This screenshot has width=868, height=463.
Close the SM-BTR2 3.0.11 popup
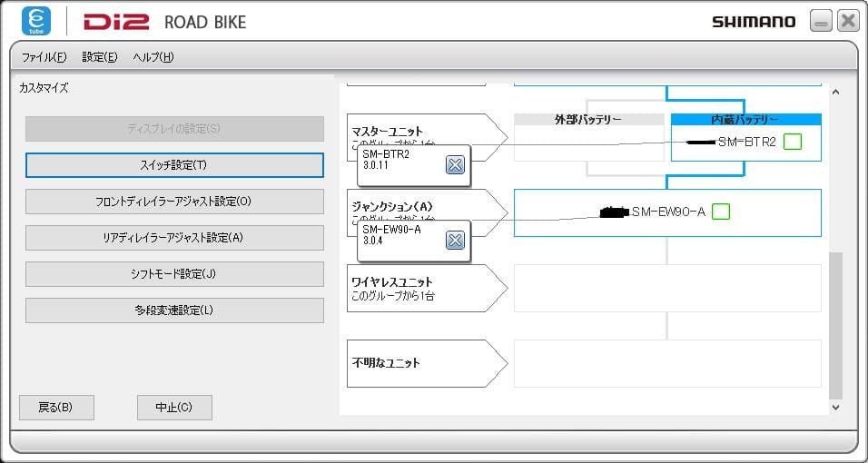click(x=455, y=164)
